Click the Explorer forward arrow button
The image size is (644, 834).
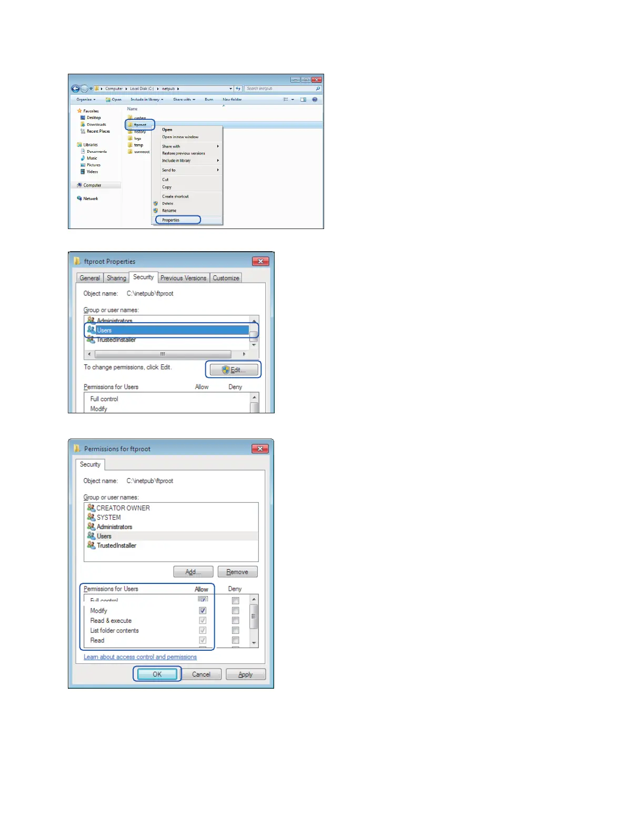tap(84, 88)
